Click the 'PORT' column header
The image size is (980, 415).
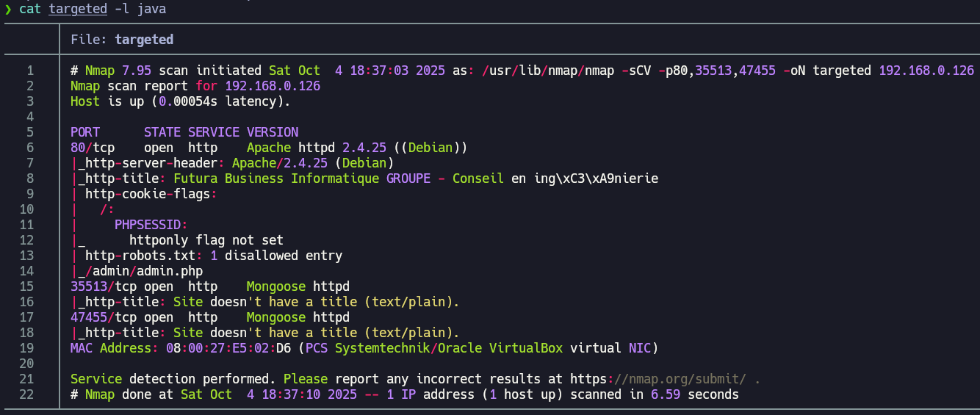click(x=85, y=132)
